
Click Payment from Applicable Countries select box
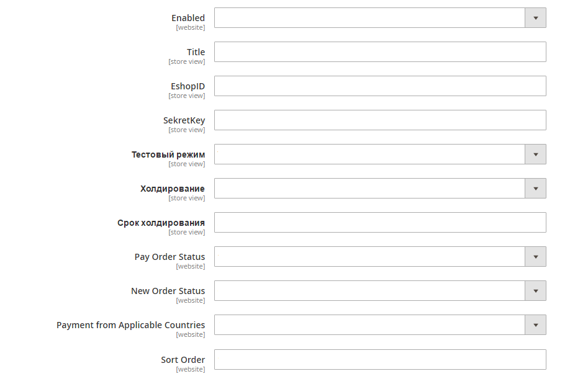pos(369,325)
